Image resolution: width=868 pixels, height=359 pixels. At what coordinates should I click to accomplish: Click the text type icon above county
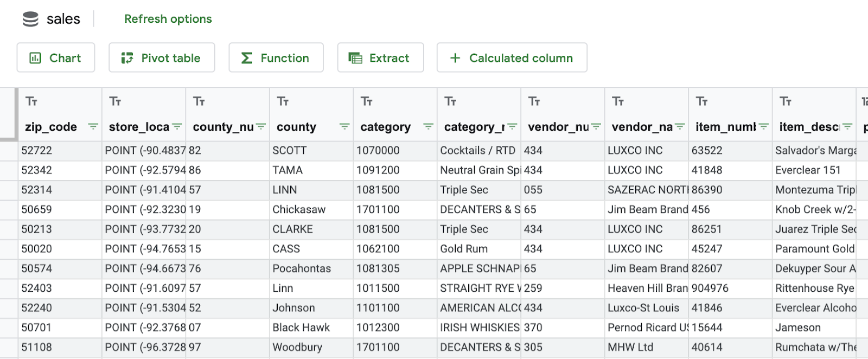(x=283, y=101)
